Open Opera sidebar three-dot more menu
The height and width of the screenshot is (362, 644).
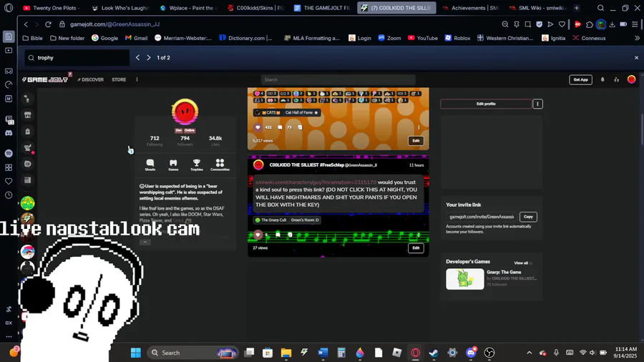(9, 336)
